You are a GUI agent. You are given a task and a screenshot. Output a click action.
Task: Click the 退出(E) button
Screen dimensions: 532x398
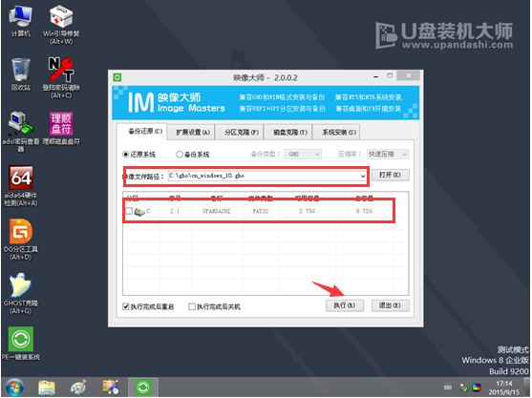click(391, 305)
